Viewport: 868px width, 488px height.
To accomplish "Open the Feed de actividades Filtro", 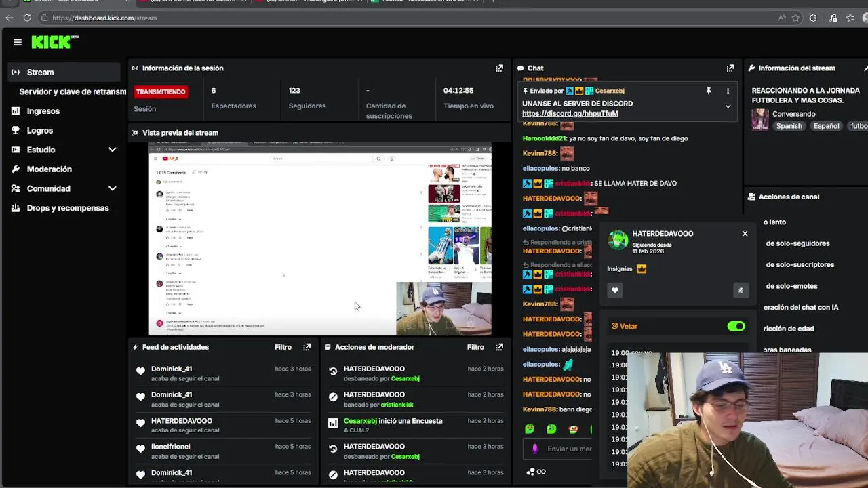I will click(x=283, y=347).
